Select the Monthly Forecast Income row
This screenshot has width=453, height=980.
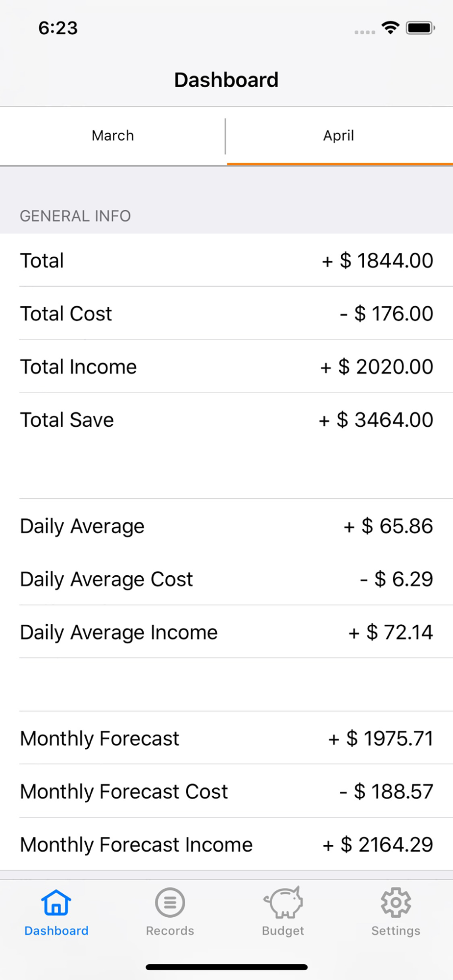pos(226,844)
